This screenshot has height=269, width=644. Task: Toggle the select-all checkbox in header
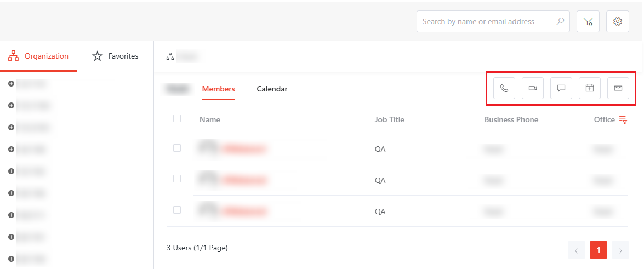177,118
